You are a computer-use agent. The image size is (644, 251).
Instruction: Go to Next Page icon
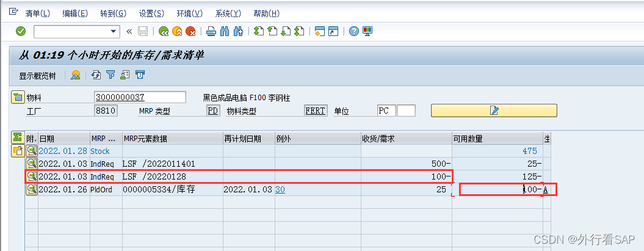[x=286, y=31]
